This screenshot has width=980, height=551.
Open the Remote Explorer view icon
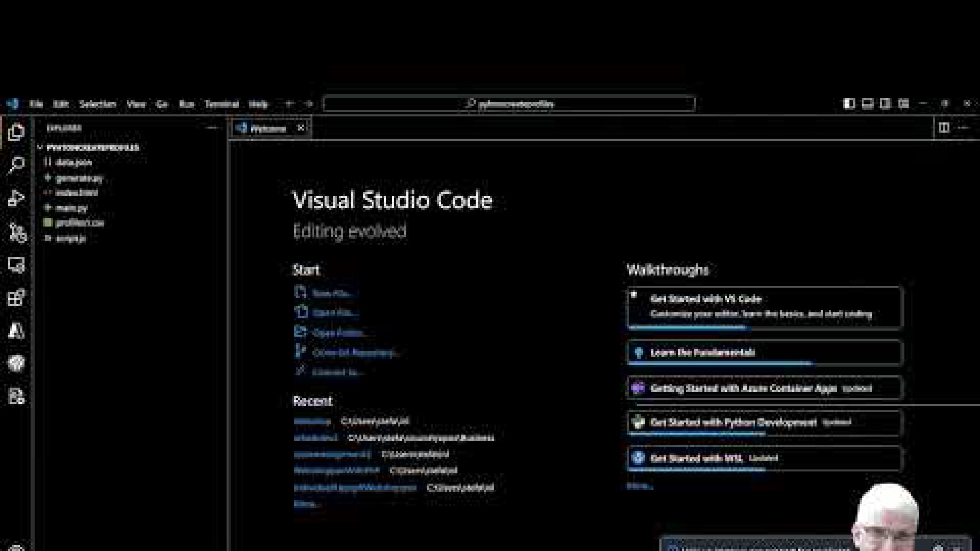16,265
